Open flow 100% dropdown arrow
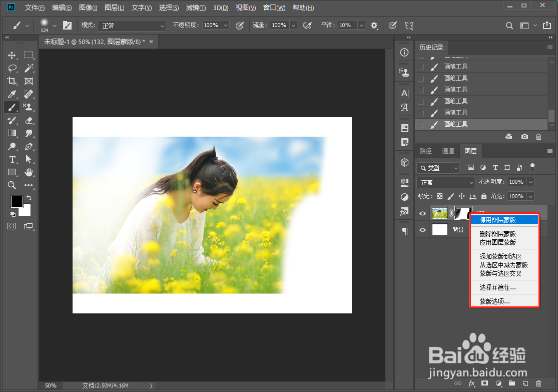The height and width of the screenshot is (392, 558). (294, 25)
